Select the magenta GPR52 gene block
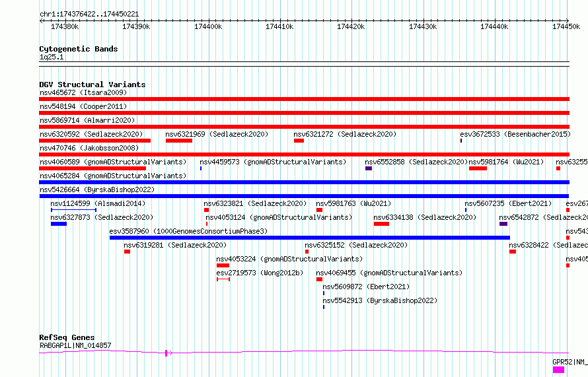Viewport: 588px width, 377px height. point(558,370)
